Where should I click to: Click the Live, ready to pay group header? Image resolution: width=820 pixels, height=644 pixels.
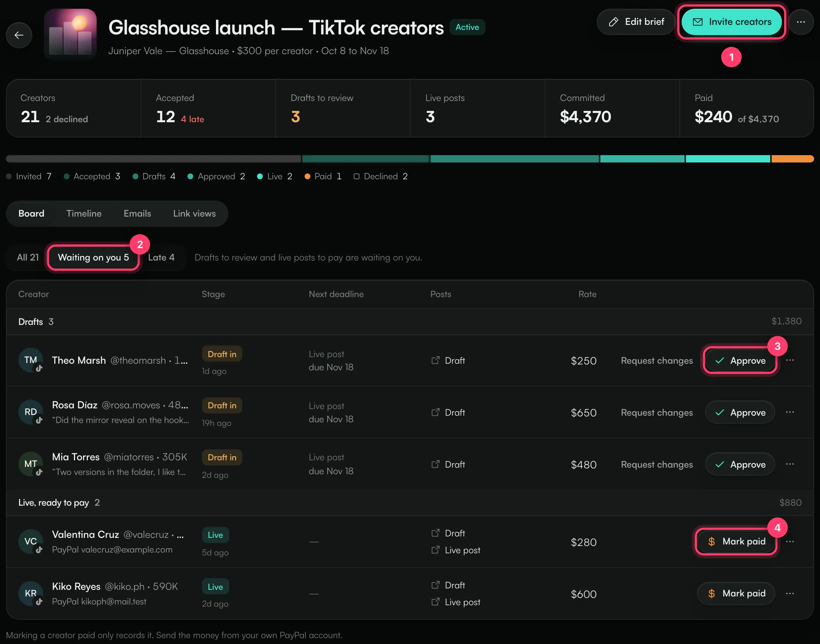(x=410, y=503)
